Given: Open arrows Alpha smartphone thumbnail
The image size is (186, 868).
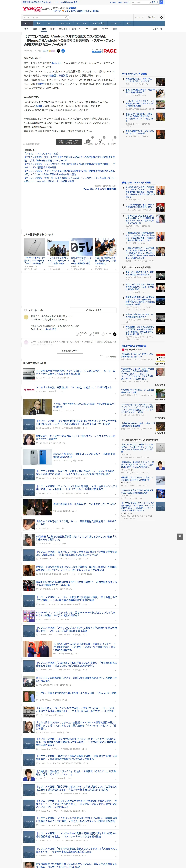Looking at the screenshot, I should pos(34,247).
